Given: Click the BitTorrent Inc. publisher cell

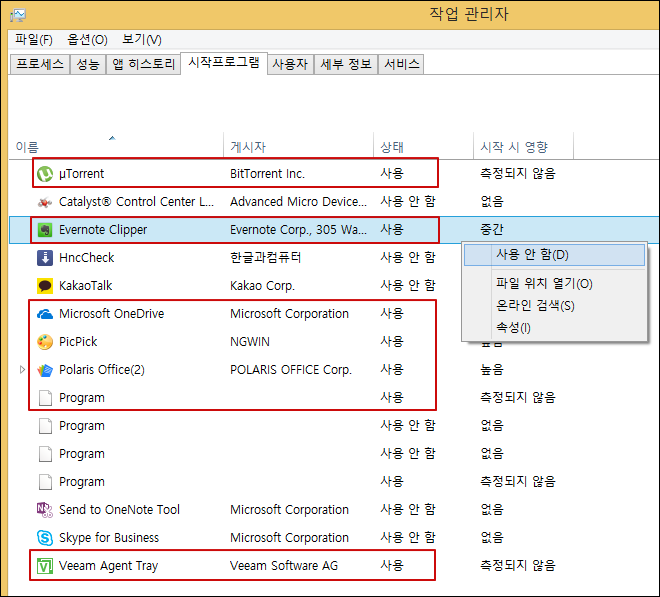Looking at the screenshot, I should coord(267,173).
